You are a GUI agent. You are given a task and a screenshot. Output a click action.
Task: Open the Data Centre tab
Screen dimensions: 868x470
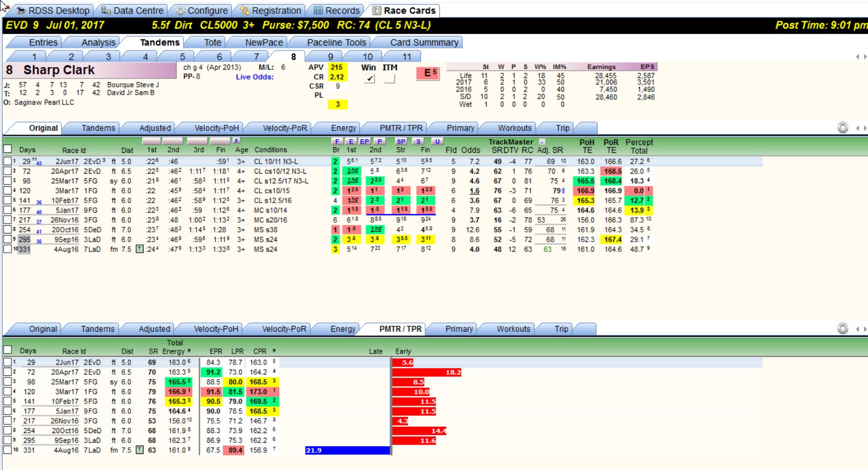click(132, 10)
